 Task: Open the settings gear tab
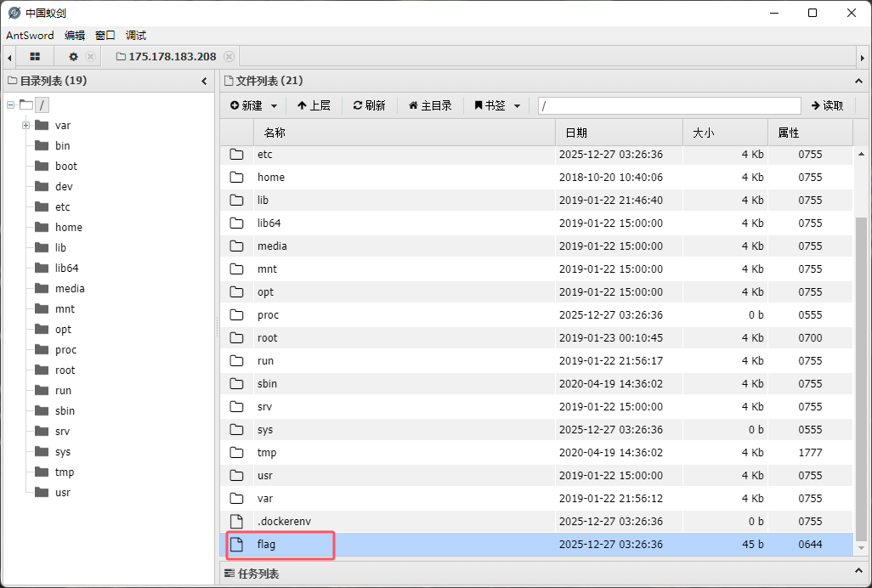pos(73,57)
